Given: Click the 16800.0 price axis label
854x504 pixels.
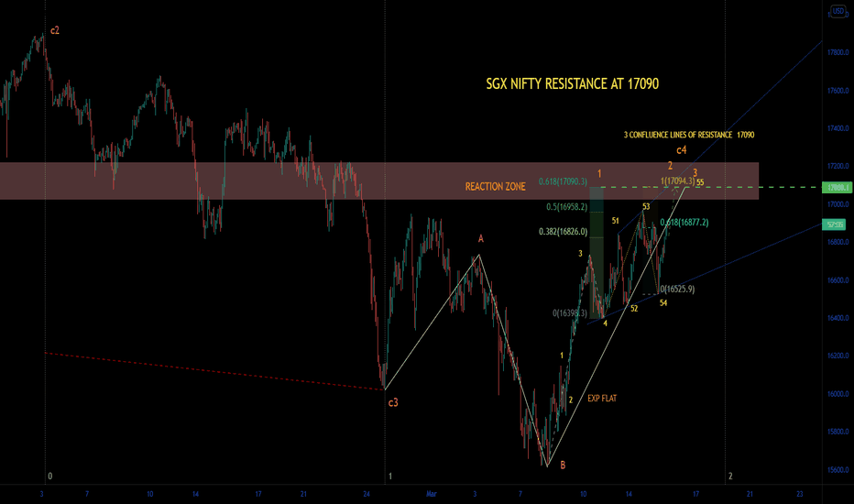Looking at the screenshot, I should [x=838, y=242].
